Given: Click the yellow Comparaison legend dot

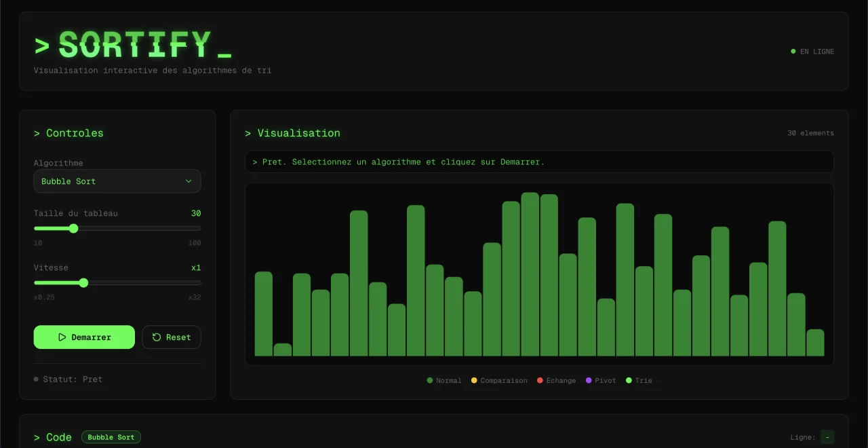Looking at the screenshot, I should point(474,381).
